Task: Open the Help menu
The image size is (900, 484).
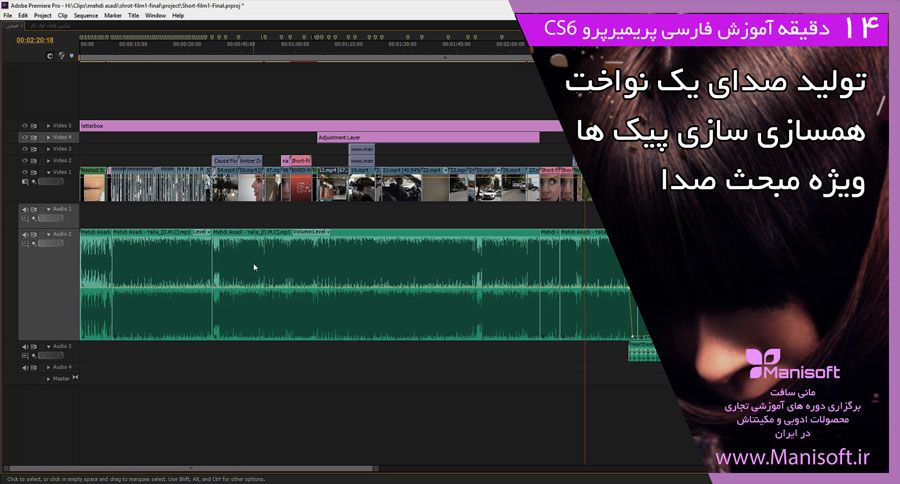Action: [179, 16]
